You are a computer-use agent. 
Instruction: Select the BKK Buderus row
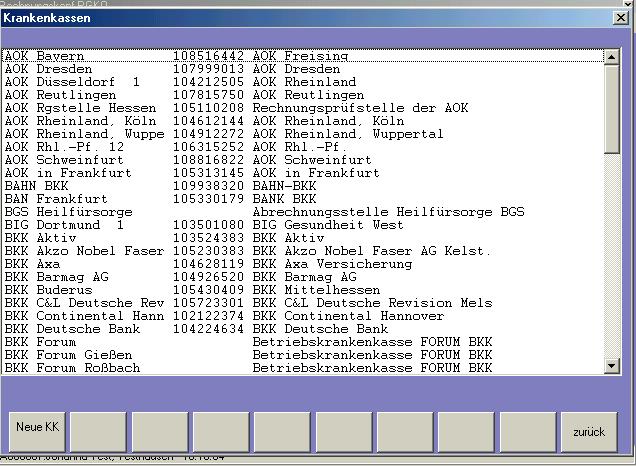point(303,290)
